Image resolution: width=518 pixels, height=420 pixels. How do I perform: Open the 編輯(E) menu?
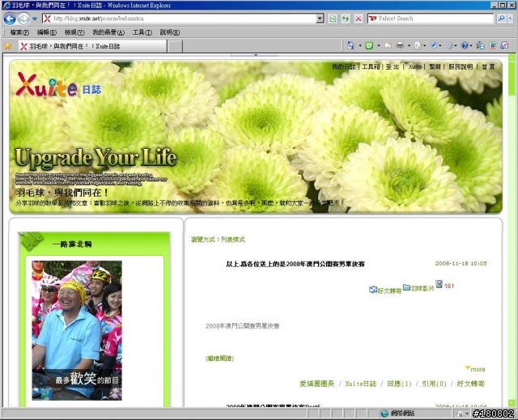pyautogui.click(x=47, y=32)
